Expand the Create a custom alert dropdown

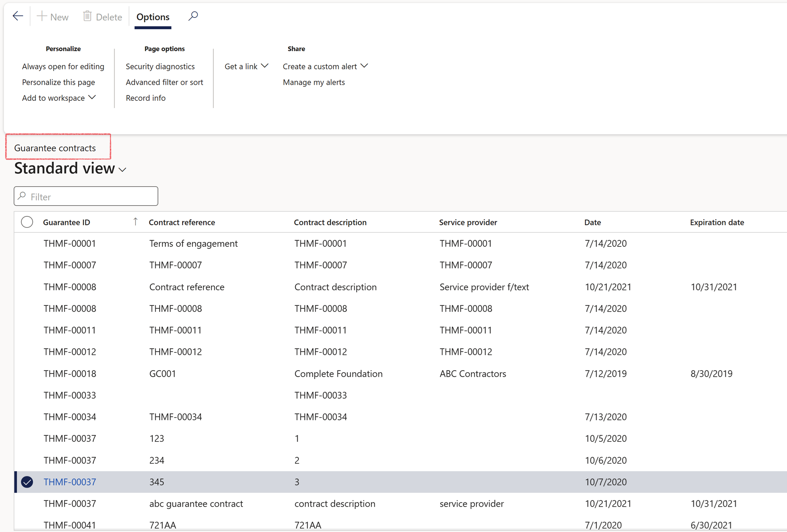tap(325, 66)
